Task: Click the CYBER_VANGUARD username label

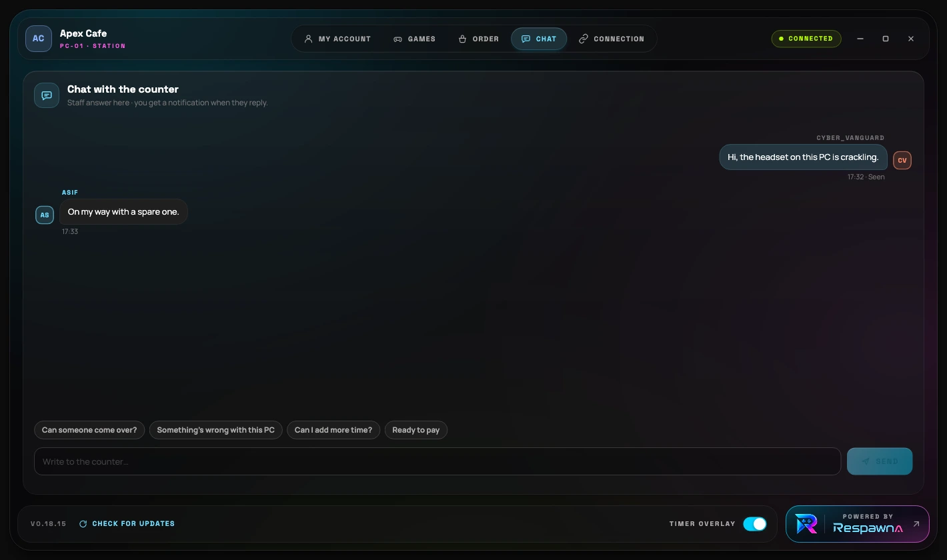Action: click(x=850, y=138)
